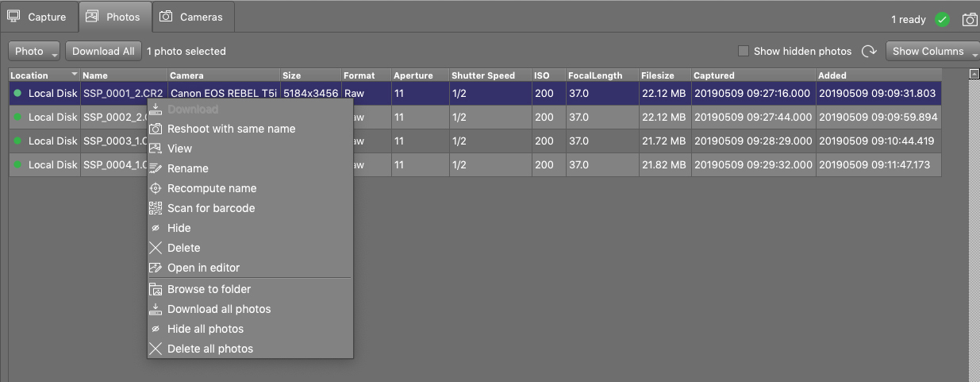Screen dimensions: 980x382
Task: Select the row with filesize 21.82 MB
Action: [663, 165]
